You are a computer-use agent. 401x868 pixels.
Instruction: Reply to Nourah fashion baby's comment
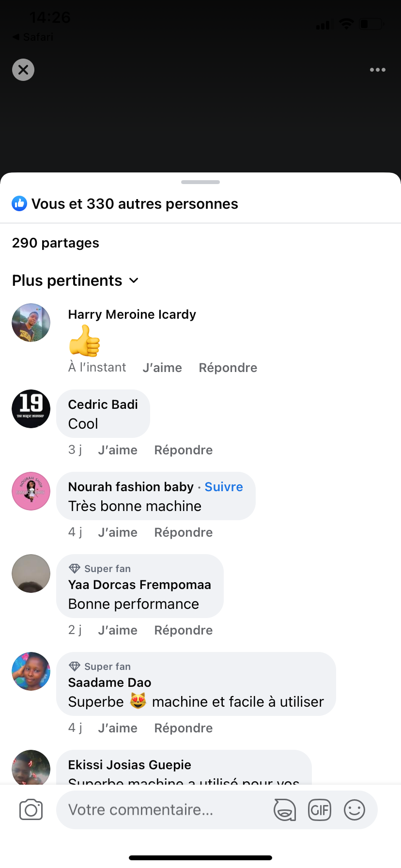point(184,532)
